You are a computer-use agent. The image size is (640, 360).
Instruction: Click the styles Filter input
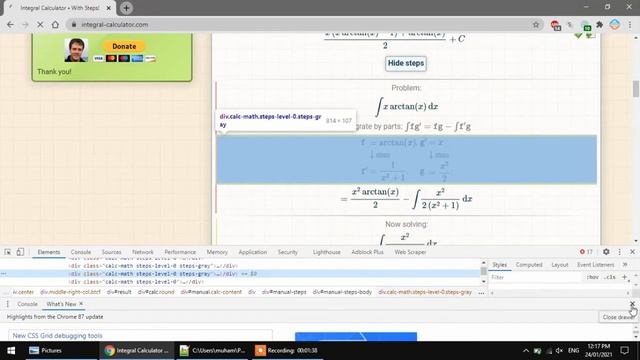click(x=535, y=277)
